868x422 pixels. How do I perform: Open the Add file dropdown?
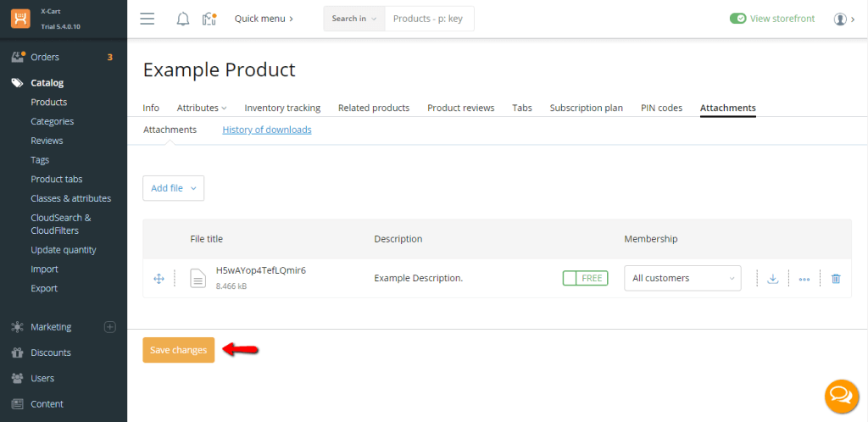click(173, 188)
